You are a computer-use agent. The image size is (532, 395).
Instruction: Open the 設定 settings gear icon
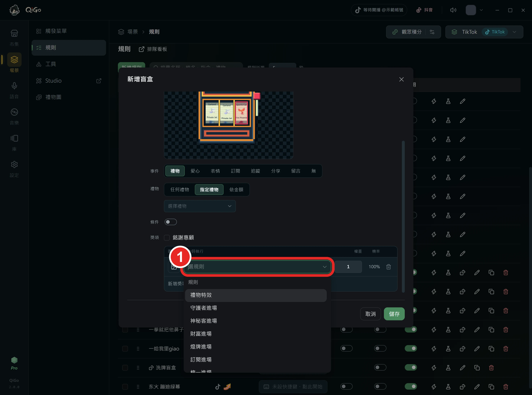[x=14, y=164]
